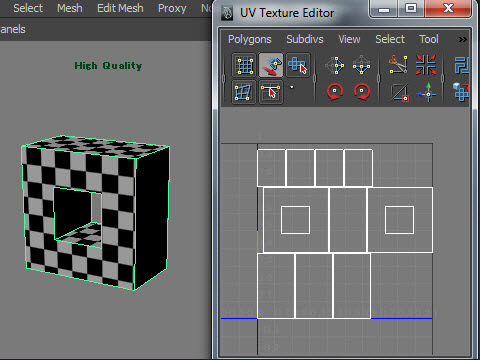
Task: Click the partially visible blue cross shell icon
Action: click(x=461, y=92)
